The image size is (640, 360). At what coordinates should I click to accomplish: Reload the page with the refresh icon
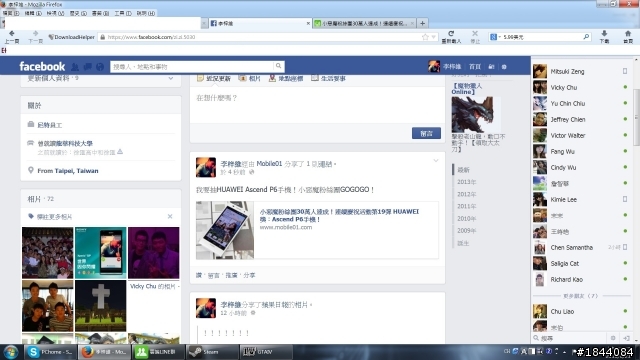[x=451, y=33]
